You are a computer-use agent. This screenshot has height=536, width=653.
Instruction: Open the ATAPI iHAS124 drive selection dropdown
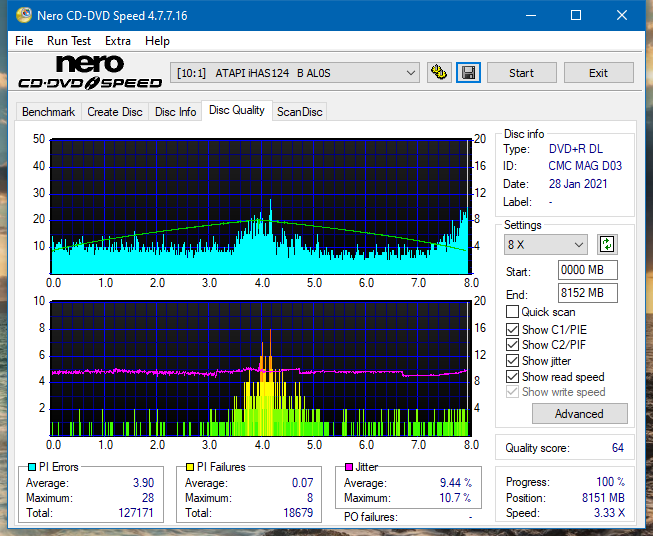[x=294, y=73]
